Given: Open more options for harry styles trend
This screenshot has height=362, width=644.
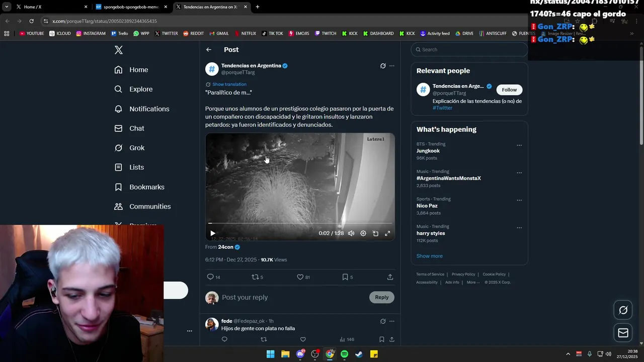Looking at the screenshot, I should point(519,228).
